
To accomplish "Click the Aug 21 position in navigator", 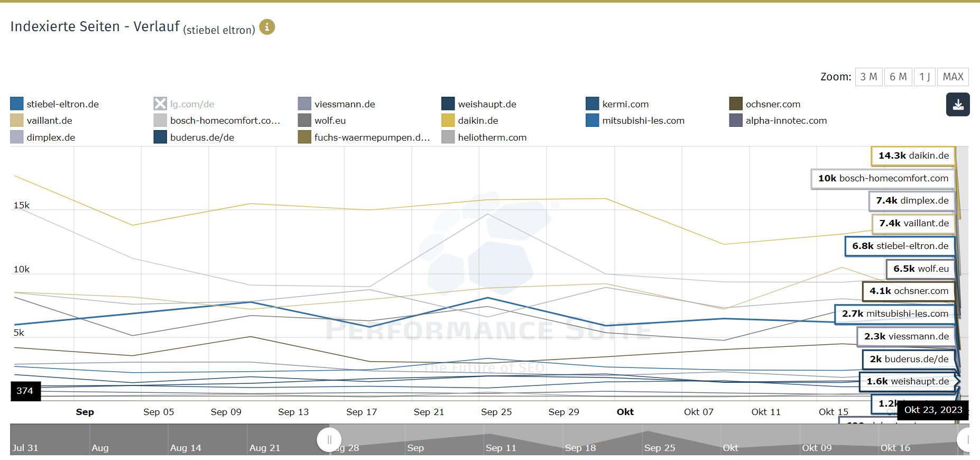I will (265, 448).
